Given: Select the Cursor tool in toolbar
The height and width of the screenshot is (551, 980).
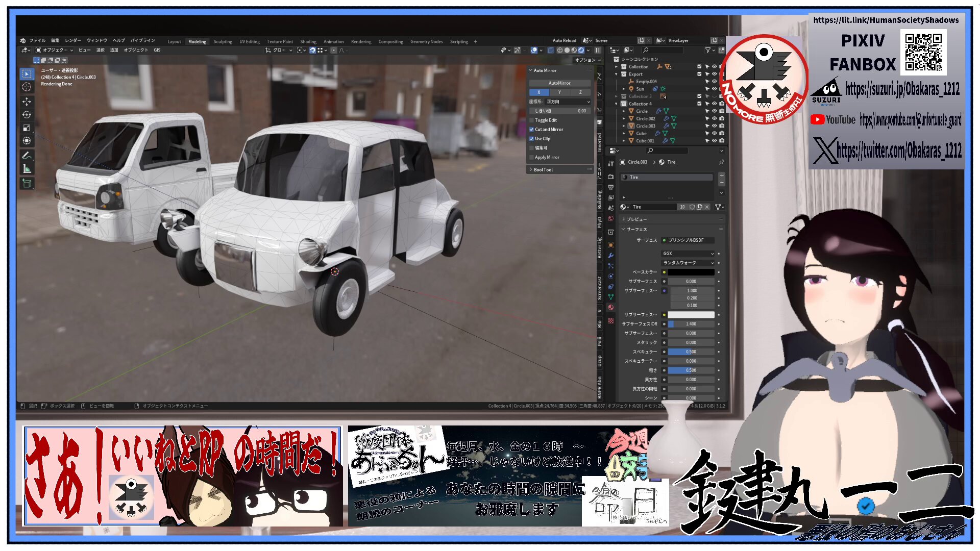Looking at the screenshot, I should coord(27,87).
